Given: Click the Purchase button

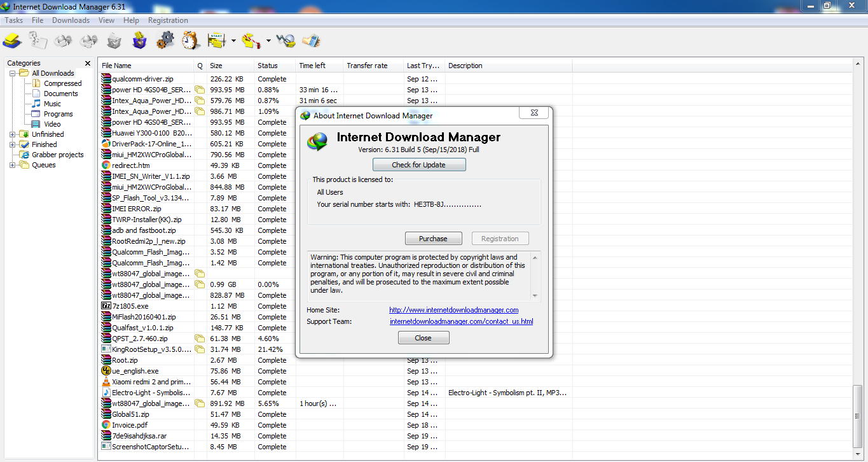Looking at the screenshot, I should (x=433, y=239).
